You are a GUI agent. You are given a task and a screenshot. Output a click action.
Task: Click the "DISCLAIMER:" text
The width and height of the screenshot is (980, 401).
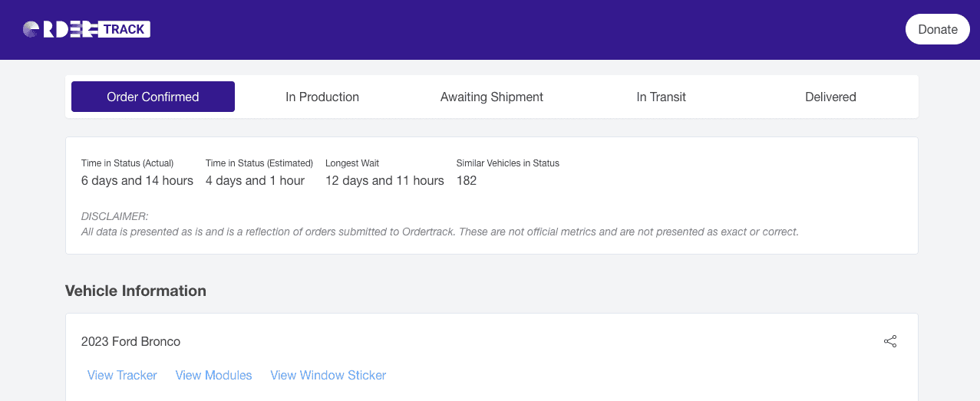[x=115, y=216]
